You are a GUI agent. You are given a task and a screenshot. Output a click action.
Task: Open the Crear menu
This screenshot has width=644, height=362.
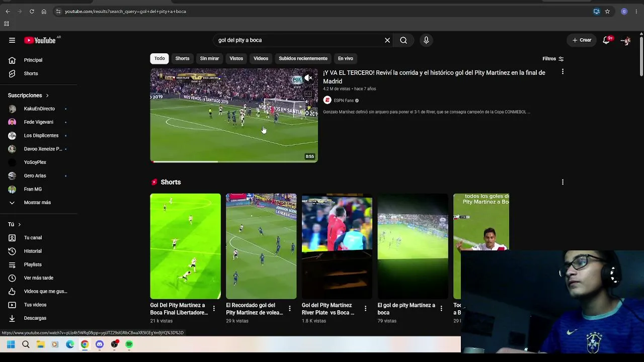tap(582, 40)
